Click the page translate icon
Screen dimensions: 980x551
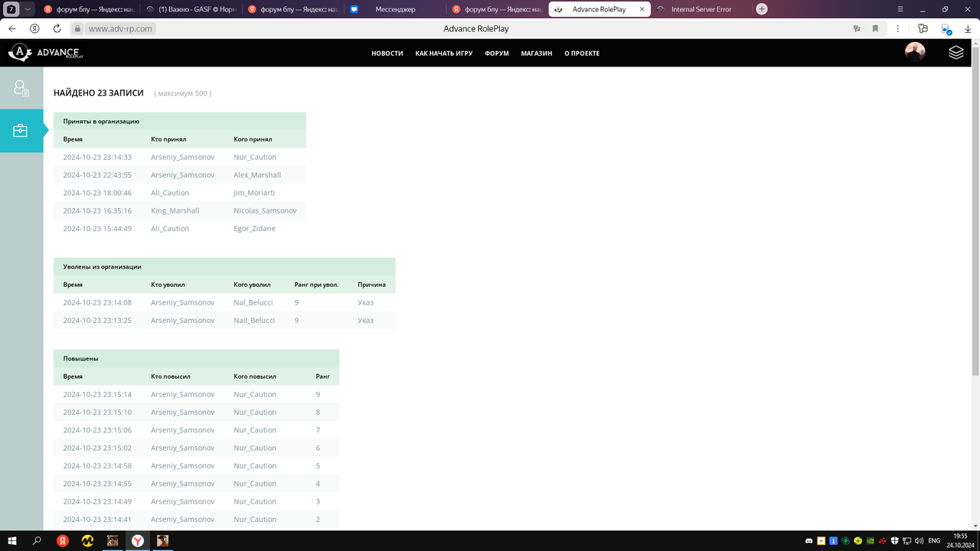point(857,28)
